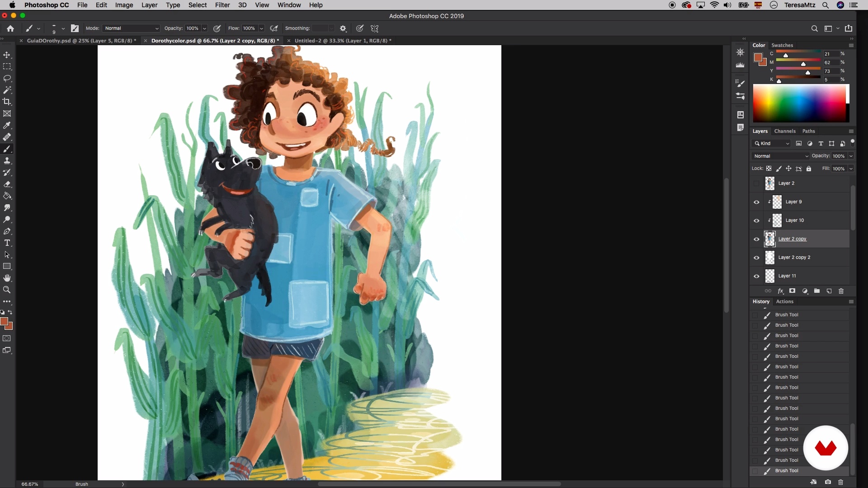Delete the selected layer with trash icon
Screen dimensions: 868x488
coord(841,291)
